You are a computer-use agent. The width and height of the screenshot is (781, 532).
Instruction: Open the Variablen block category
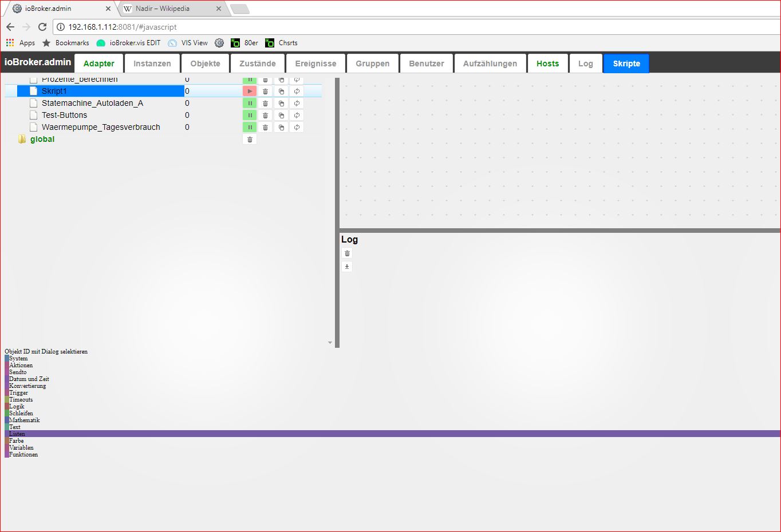coord(21,447)
